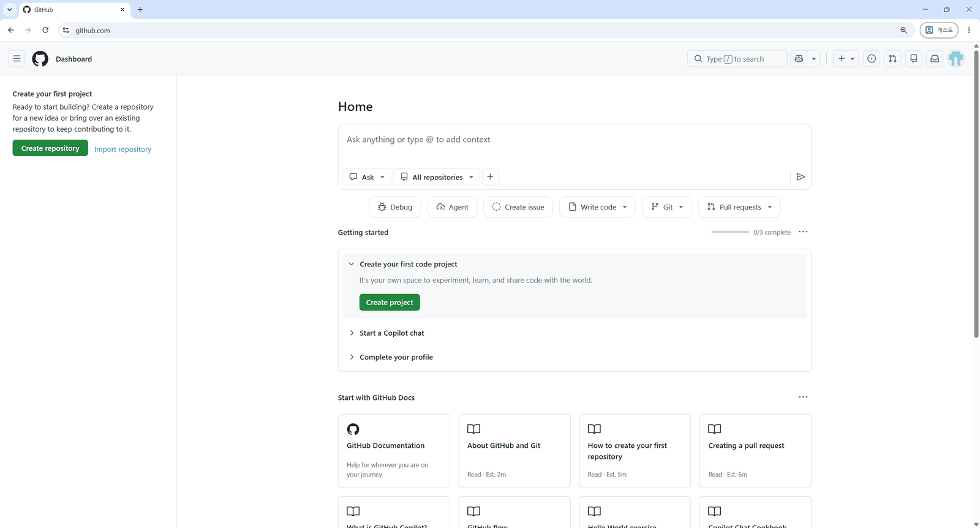
Task: Open Getting started options ellipsis
Action: point(803,232)
